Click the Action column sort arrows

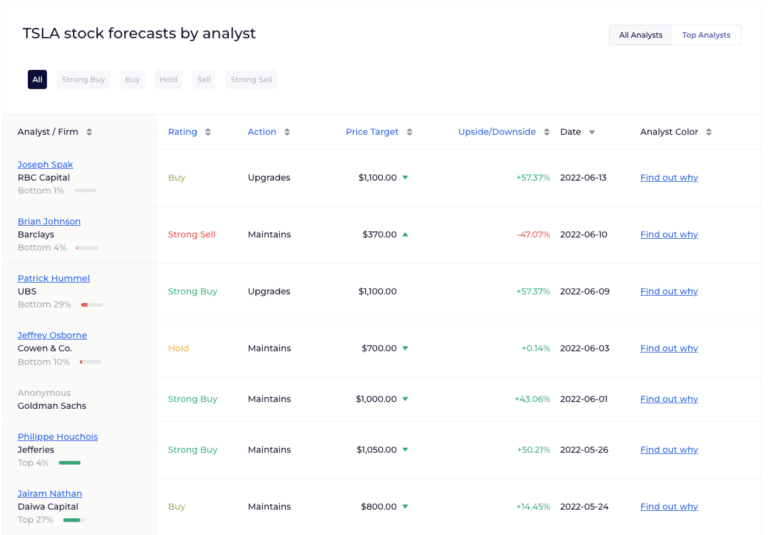[287, 132]
